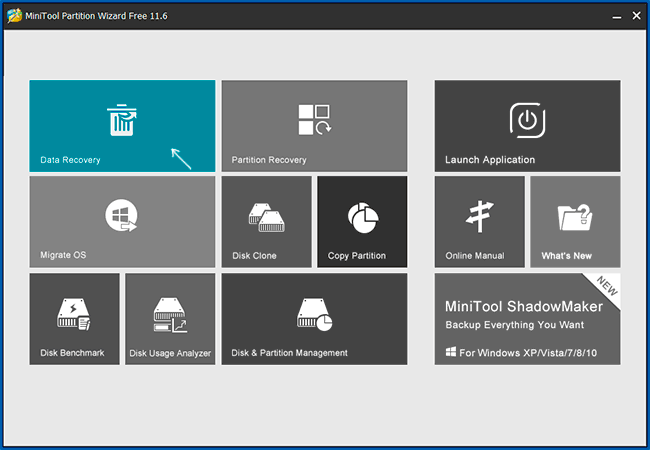The width and height of the screenshot is (650, 450).
Task: Click the Copy Partition pie icon
Action: tap(363, 218)
